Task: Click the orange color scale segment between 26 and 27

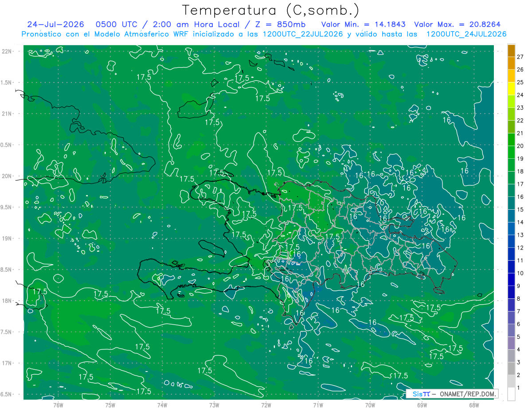Action: [511, 64]
